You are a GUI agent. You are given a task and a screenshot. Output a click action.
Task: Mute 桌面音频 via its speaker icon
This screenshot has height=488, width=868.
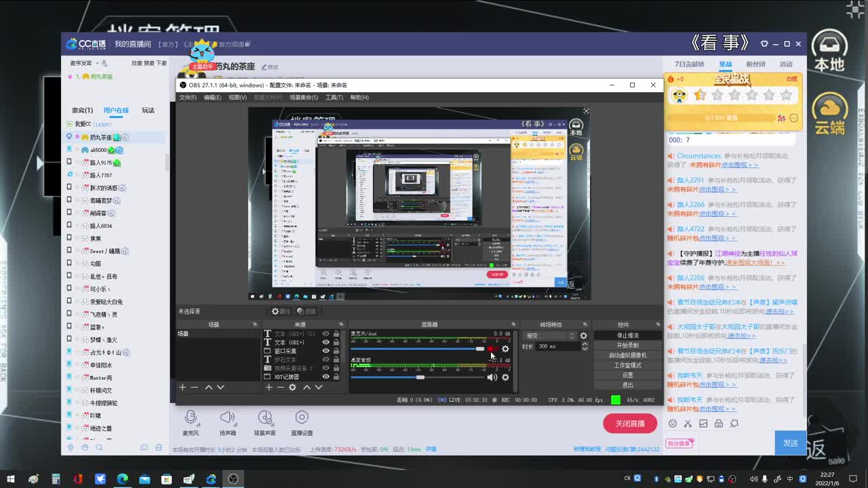[x=492, y=377]
